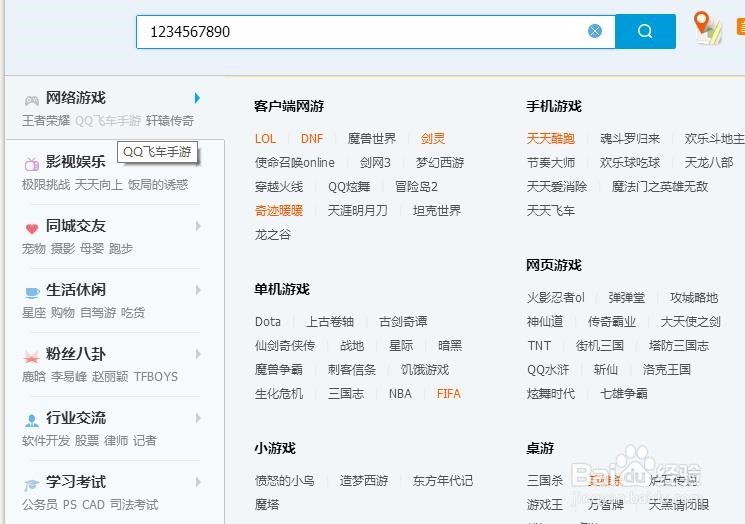
Task: Open the 弹弹堂 link
Action: tap(627, 298)
